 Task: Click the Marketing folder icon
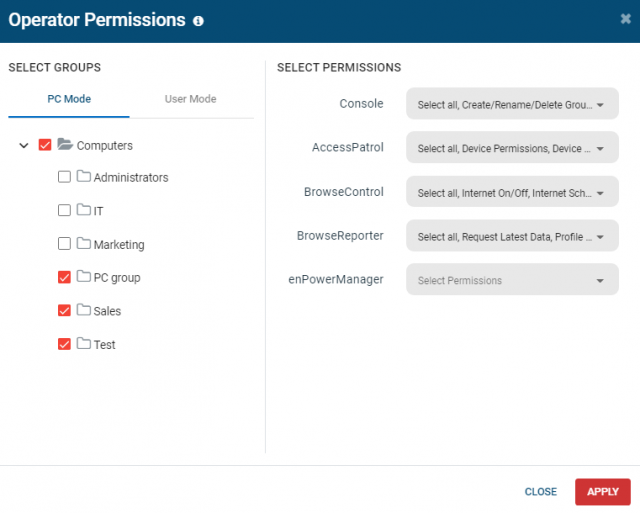[84, 243]
